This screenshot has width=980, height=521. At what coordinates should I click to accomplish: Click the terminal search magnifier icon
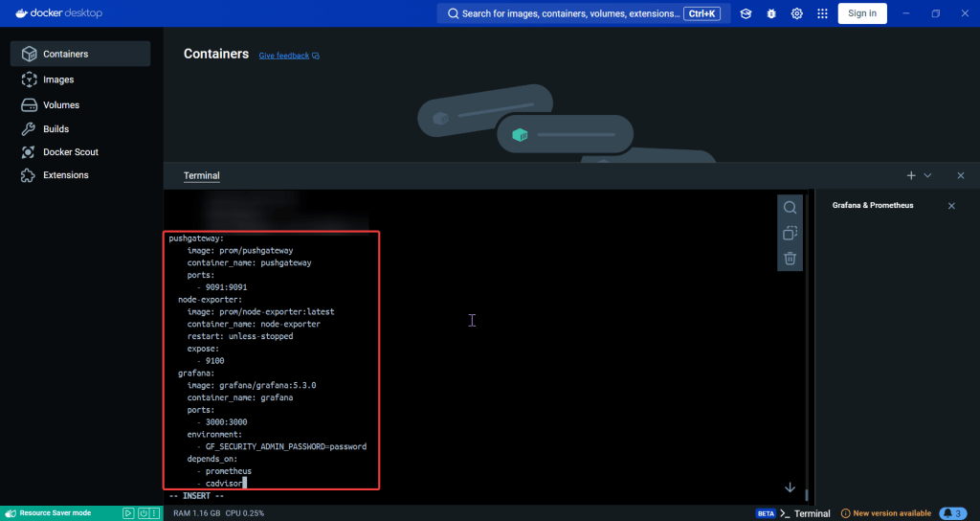(x=790, y=208)
